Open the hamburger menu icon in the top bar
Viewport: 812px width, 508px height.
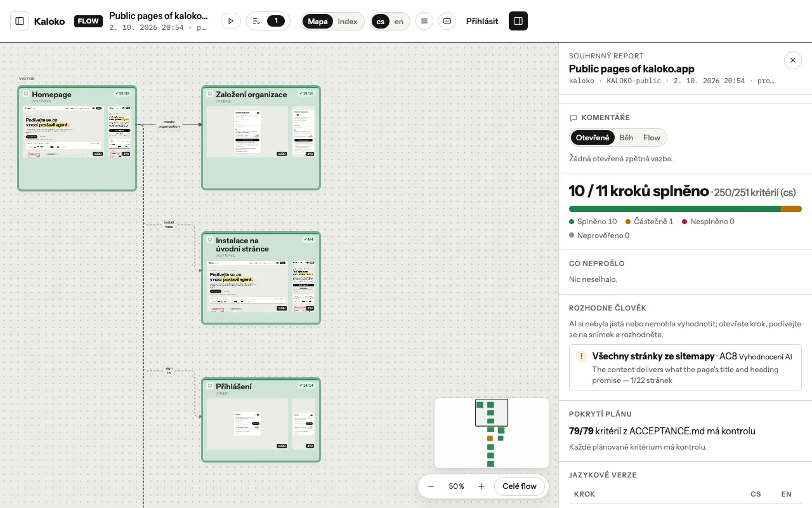click(x=424, y=21)
